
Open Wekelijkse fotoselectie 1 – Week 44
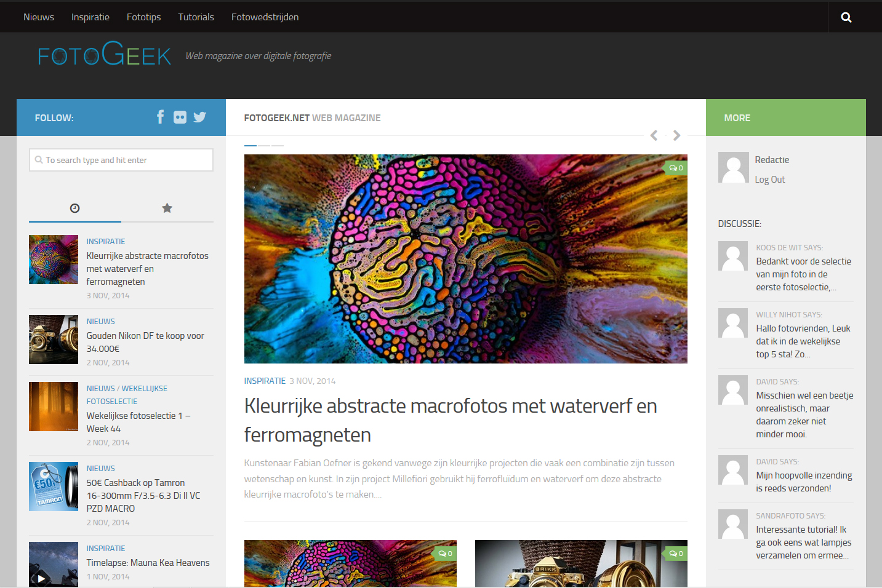tap(138, 422)
